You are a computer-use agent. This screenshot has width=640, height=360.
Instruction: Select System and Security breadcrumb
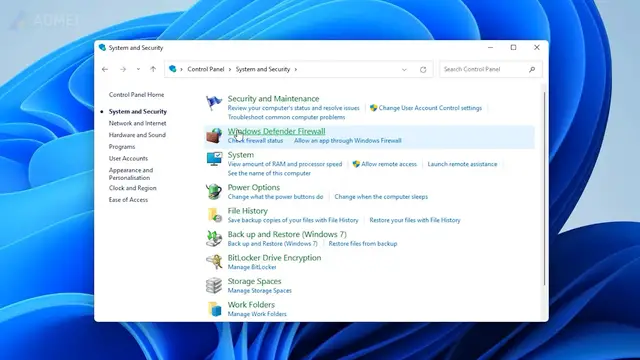point(263,69)
